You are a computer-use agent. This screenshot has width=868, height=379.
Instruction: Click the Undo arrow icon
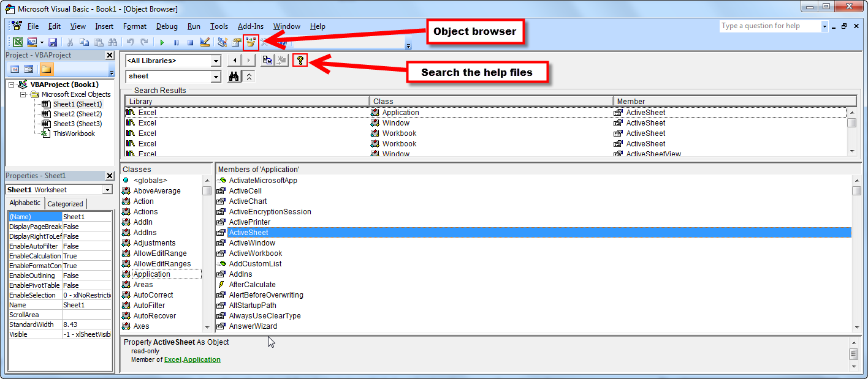(130, 42)
